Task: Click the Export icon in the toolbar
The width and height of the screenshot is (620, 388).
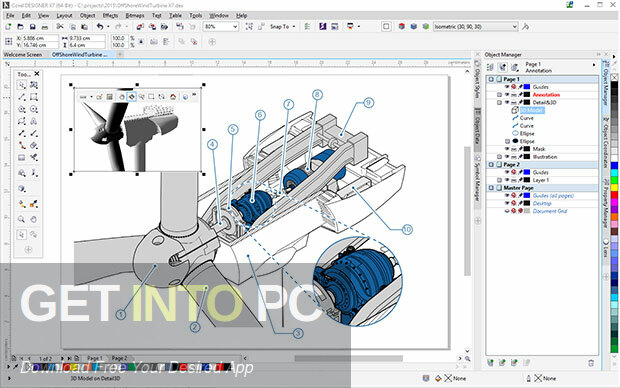Action: (x=153, y=26)
